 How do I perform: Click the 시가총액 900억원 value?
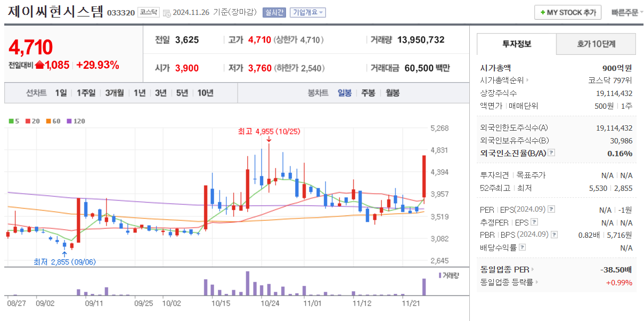coord(617,68)
